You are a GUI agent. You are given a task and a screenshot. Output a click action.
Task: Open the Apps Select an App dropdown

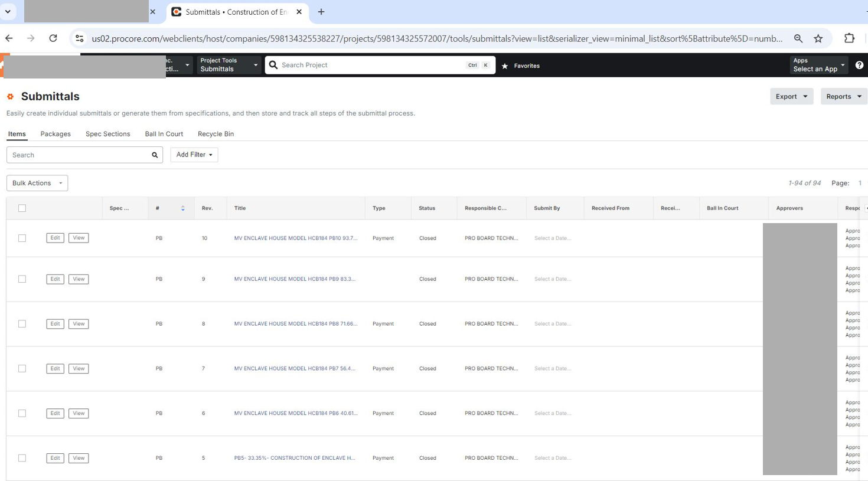819,65
